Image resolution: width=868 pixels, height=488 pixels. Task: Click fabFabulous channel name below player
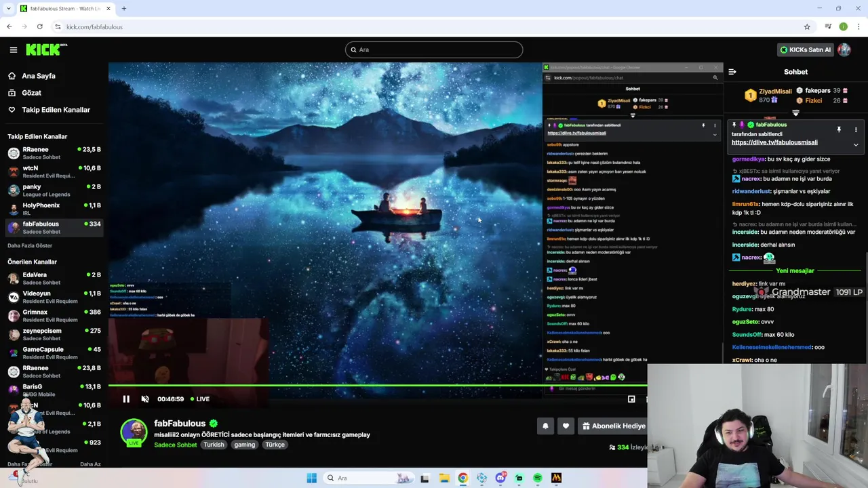click(180, 424)
